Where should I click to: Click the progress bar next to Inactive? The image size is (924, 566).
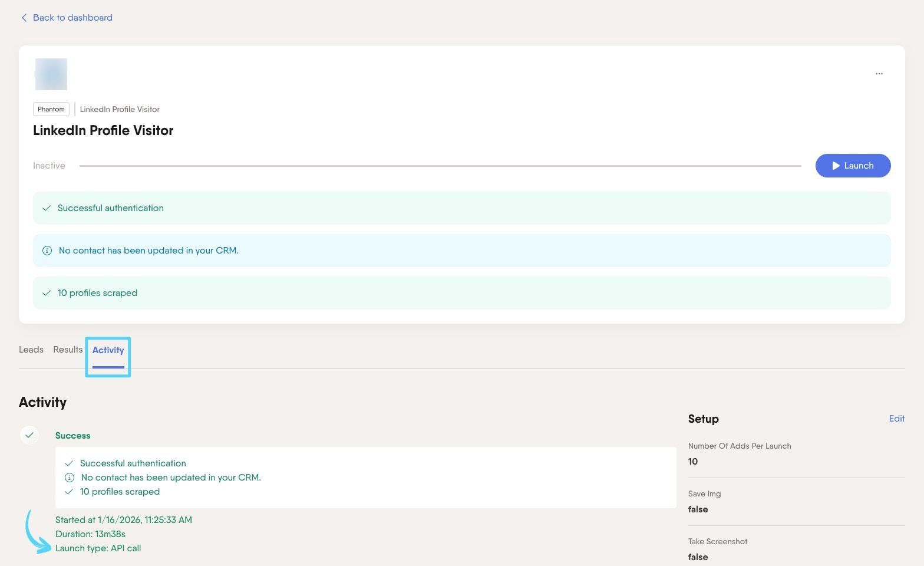[x=440, y=166]
